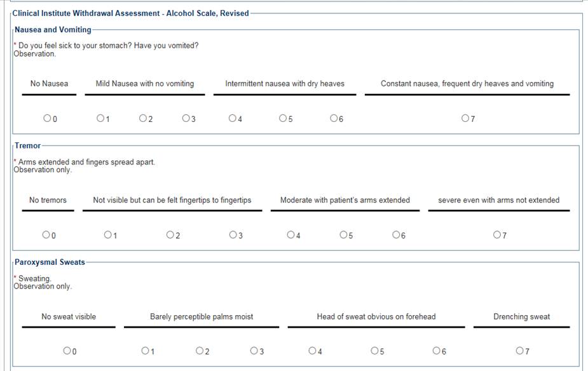This screenshot has height=371, width=588.
Task: Choose score 7 for constant nausea
Action: coord(465,118)
